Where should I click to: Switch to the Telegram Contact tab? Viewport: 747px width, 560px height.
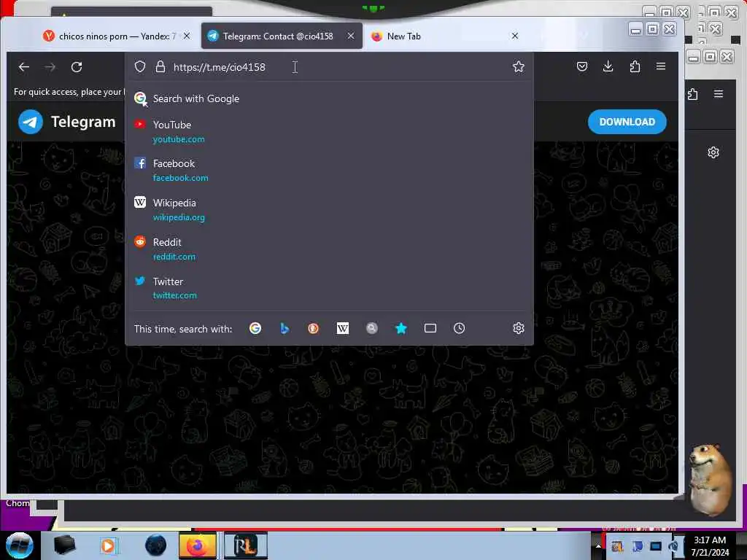pos(278,36)
